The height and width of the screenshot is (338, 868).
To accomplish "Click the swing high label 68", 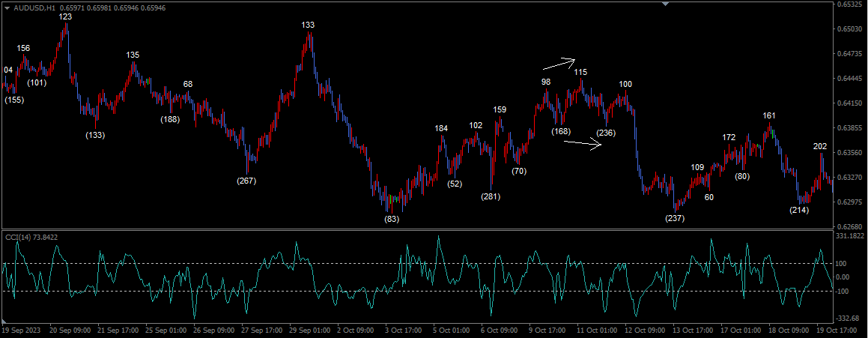I will 188,84.
